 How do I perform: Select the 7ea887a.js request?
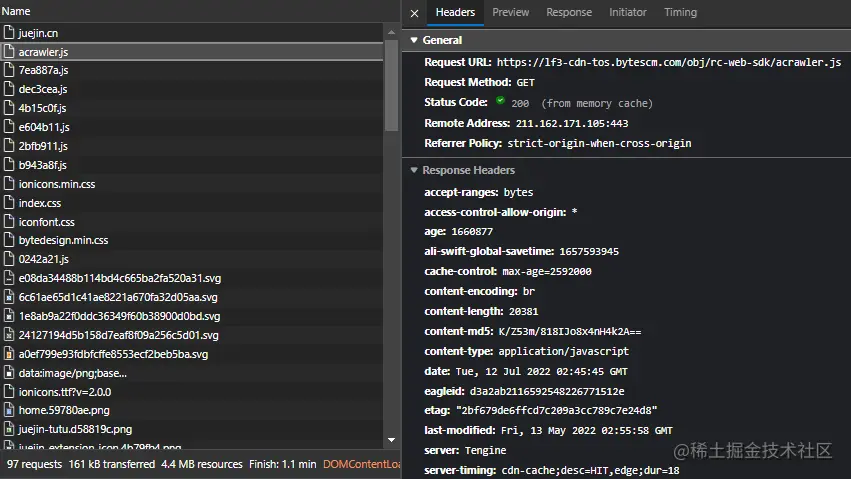coord(192,71)
